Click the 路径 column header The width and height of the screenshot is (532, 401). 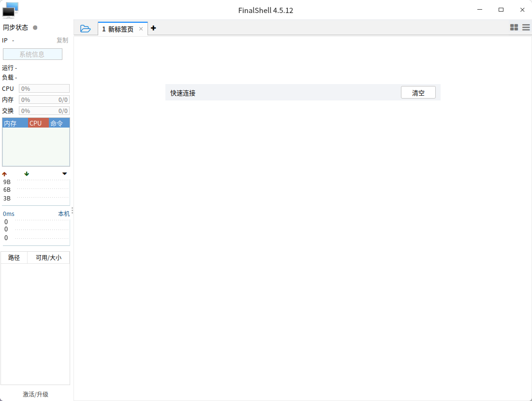click(14, 258)
